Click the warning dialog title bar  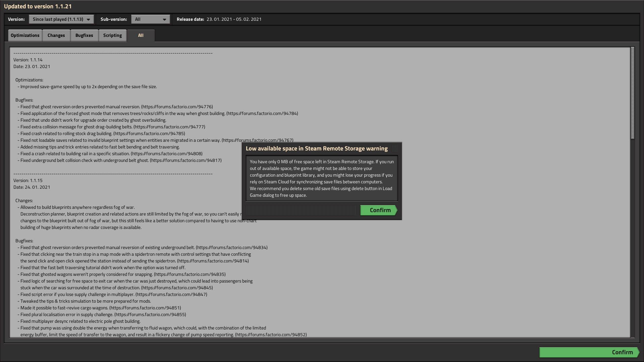(x=316, y=148)
